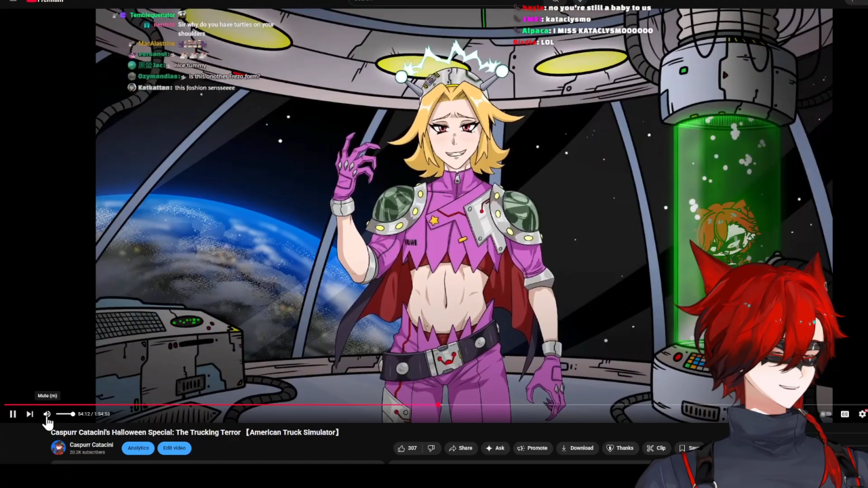Screen dimensions: 868x488
Task: Open the Analytics page
Action: point(138,448)
